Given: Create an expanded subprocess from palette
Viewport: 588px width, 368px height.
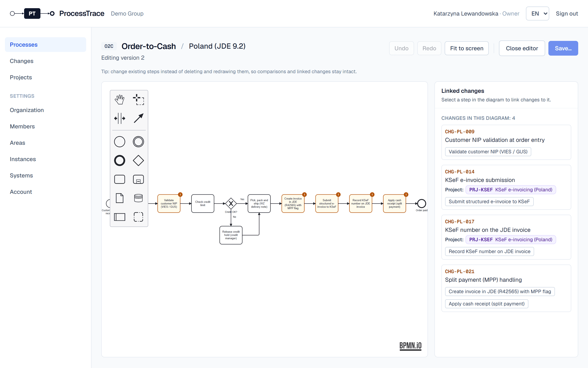Looking at the screenshot, I should click(x=138, y=179).
